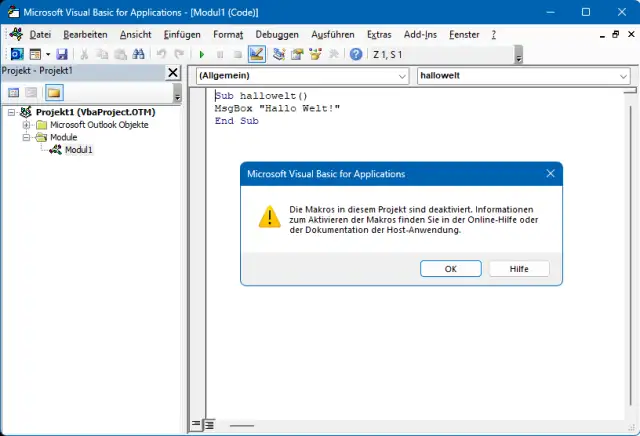Run the macro with the green play icon

pyautogui.click(x=203, y=54)
